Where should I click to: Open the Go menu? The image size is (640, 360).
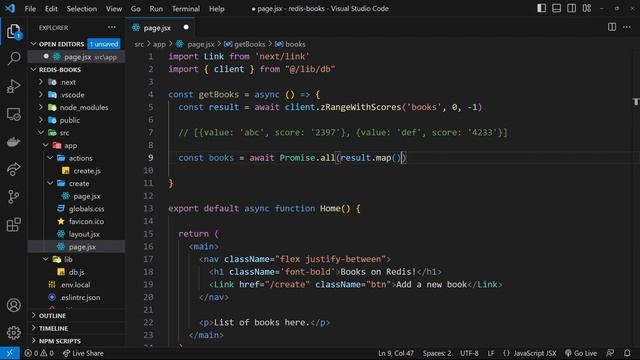[x=136, y=9]
